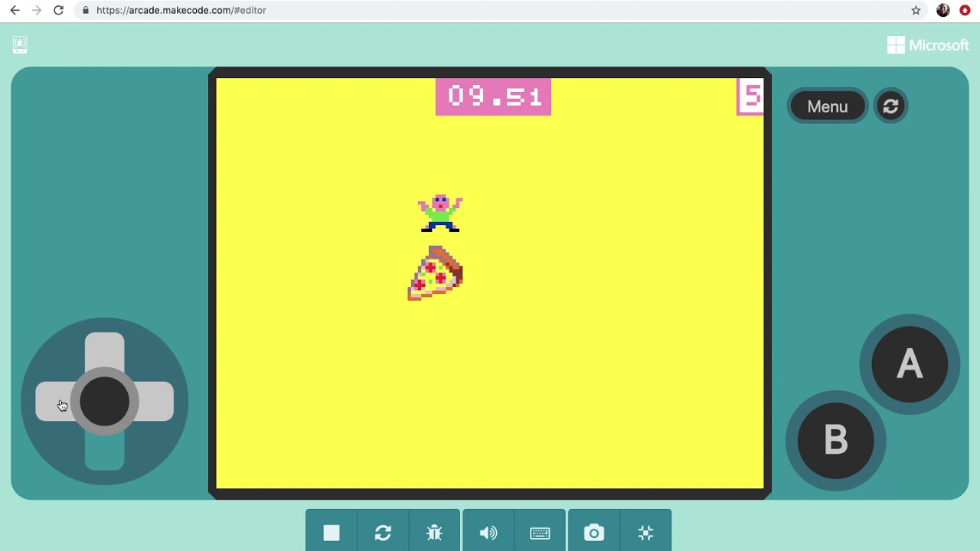Bookmark this page with the star
The image size is (980, 551).
pos(916,10)
